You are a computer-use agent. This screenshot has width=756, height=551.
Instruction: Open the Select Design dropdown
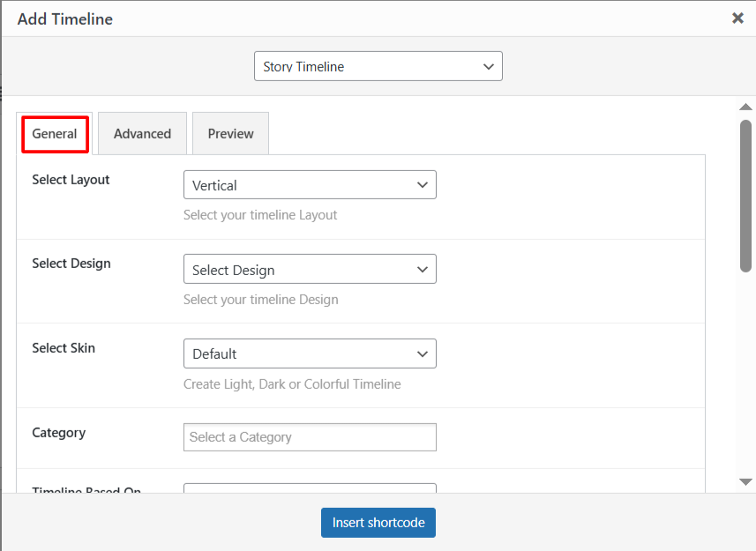pyautogui.click(x=309, y=269)
